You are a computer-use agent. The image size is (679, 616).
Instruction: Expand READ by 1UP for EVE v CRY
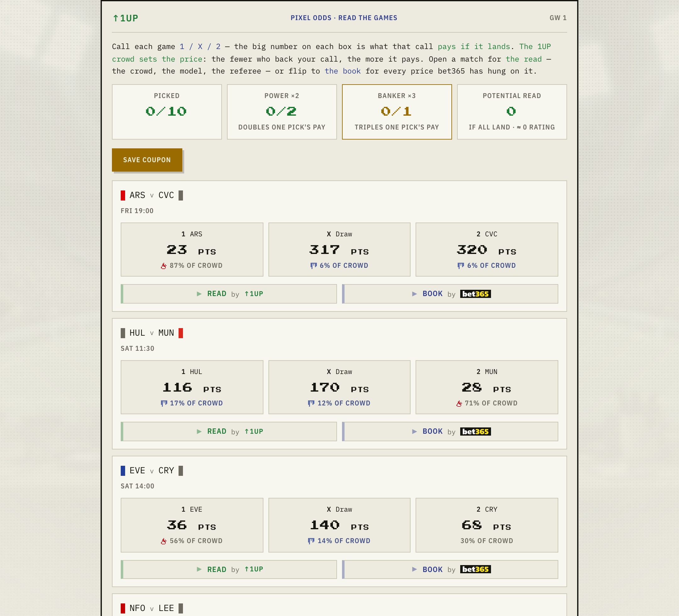pyautogui.click(x=229, y=569)
